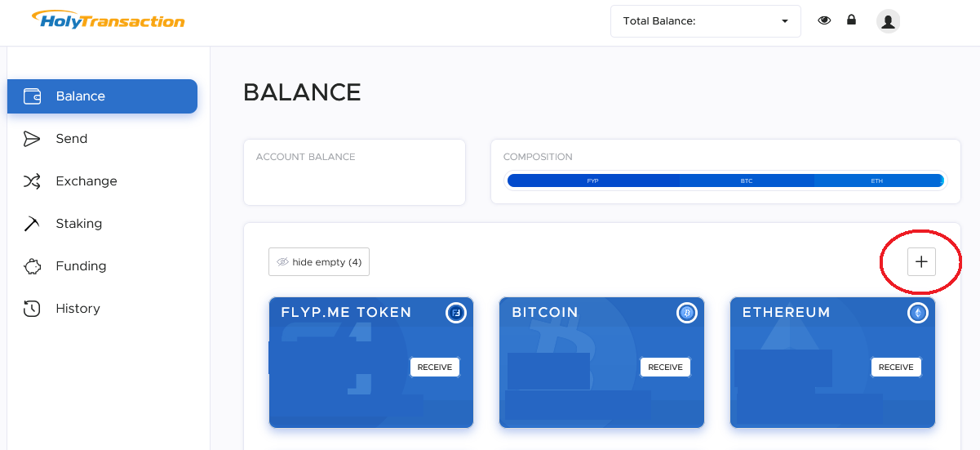Image resolution: width=980 pixels, height=450 pixels.
Task: Expand the Total Balance dropdown
Action: coord(706,21)
